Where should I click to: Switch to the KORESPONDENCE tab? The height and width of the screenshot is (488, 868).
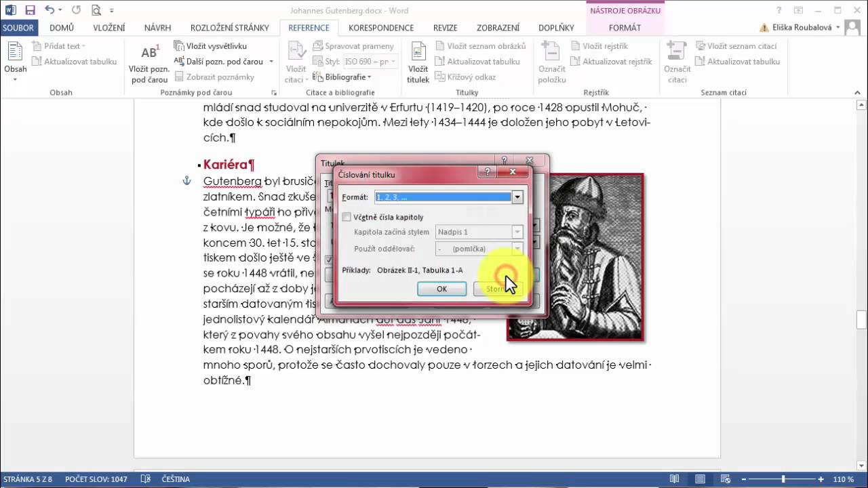(x=381, y=28)
